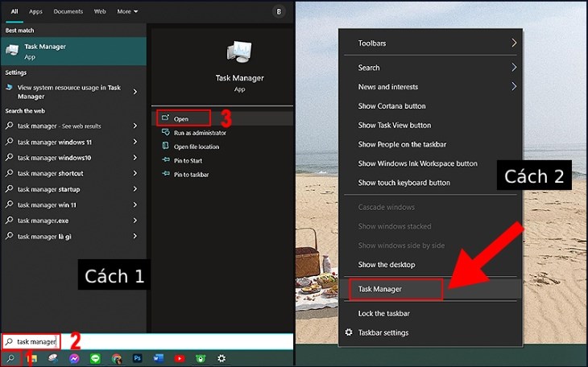Toggle Show Windows Ink Workspace button

coord(430,163)
